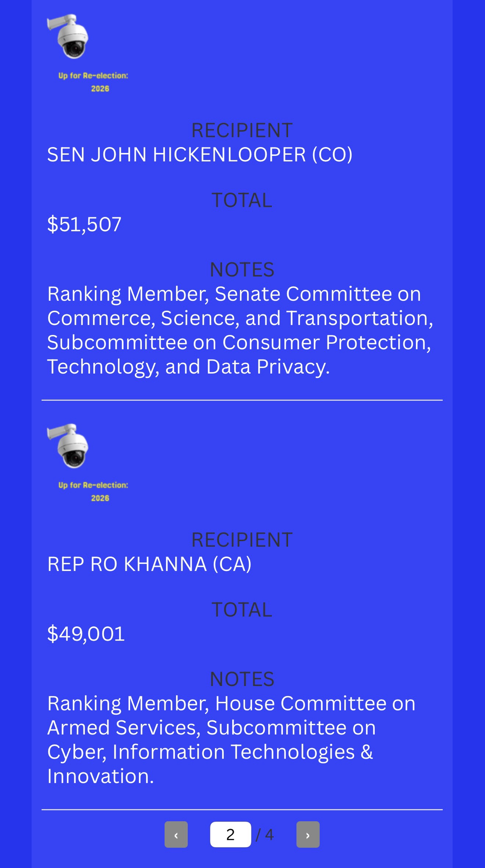Click the security camera icon above Hickenlooper

pos(69,36)
